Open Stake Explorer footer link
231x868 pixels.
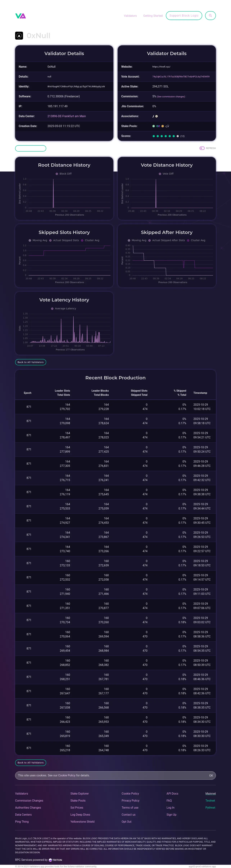pos(80,793)
